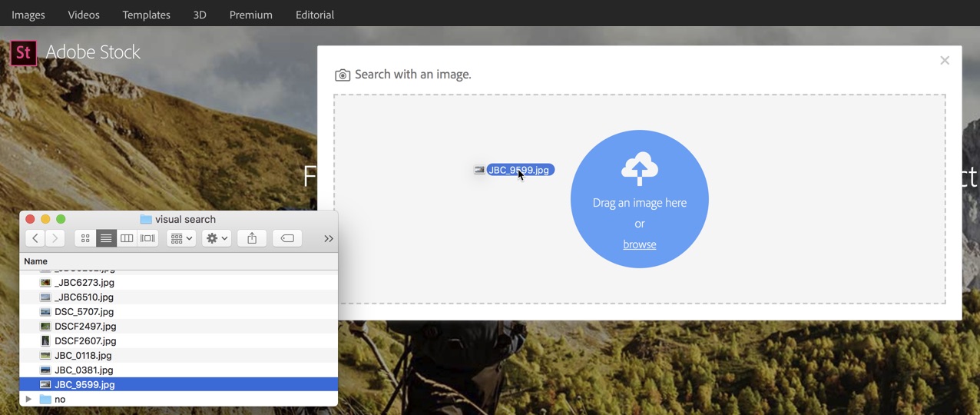Open the Finder group-by dropdown
The height and width of the screenshot is (415, 980).
pyautogui.click(x=181, y=238)
